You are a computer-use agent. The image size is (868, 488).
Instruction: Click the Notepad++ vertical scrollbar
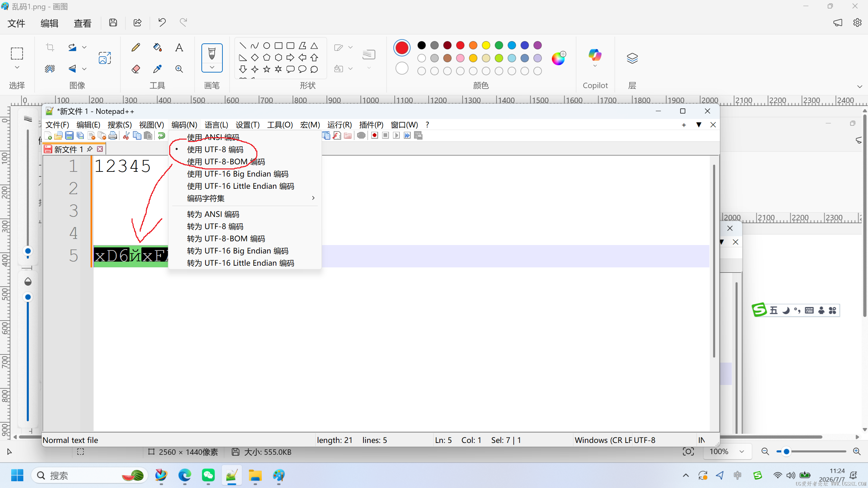click(714, 261)
